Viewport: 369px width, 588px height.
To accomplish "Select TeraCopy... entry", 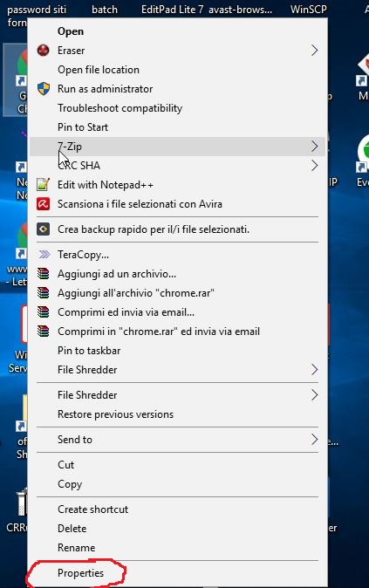I will tap(83, 255).
